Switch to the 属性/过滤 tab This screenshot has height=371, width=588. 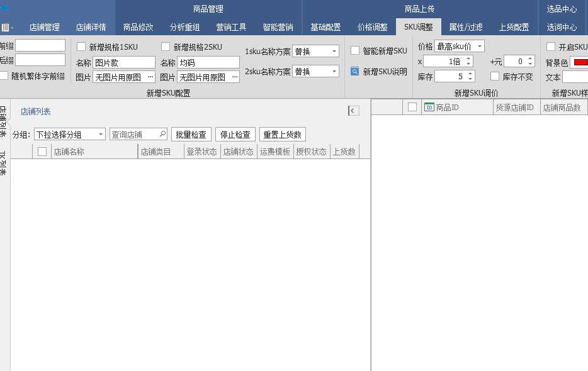466,27
